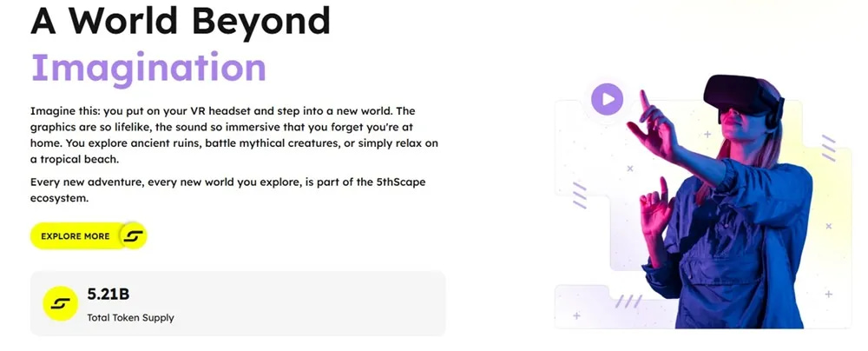
Task: Click the plus sign at illustration's bottom-left corner
Action: (x=577, y=315)
